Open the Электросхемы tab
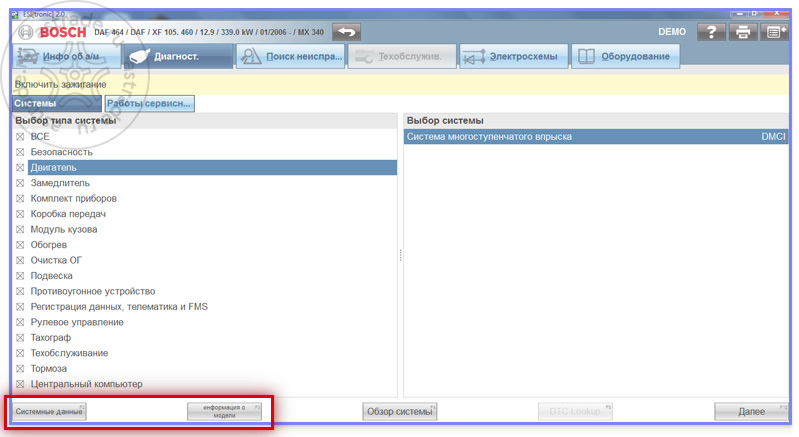The height and width of the screenshot is (437, 799). (x=514, y=56)
